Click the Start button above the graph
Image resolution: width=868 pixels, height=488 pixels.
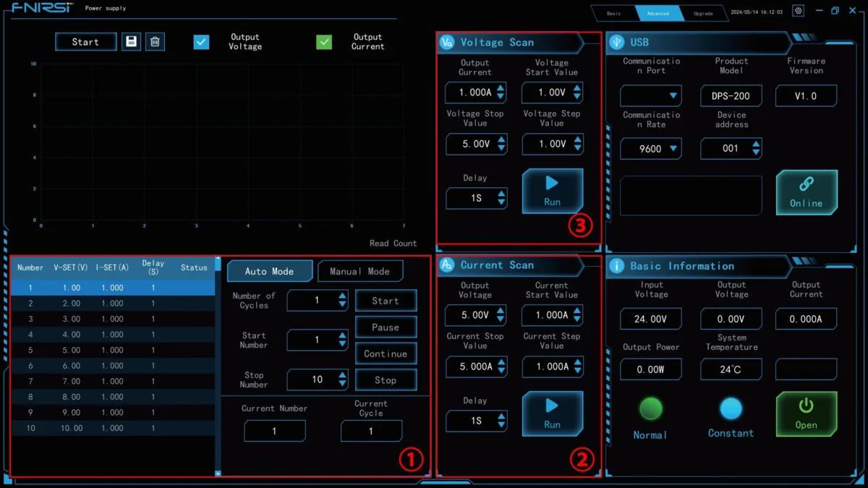(85, 42)
